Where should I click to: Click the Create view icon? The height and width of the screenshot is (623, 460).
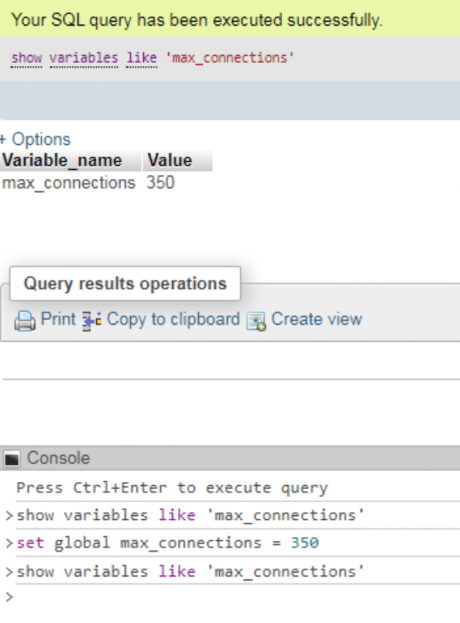[256, 321]
